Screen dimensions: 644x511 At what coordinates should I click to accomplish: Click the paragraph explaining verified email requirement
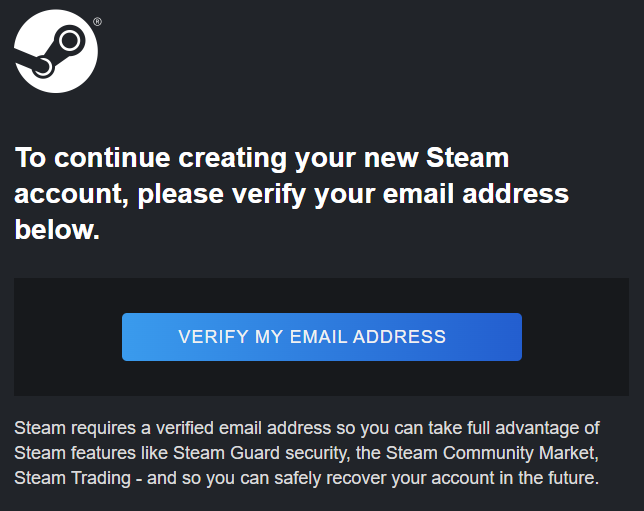(306, 453)
